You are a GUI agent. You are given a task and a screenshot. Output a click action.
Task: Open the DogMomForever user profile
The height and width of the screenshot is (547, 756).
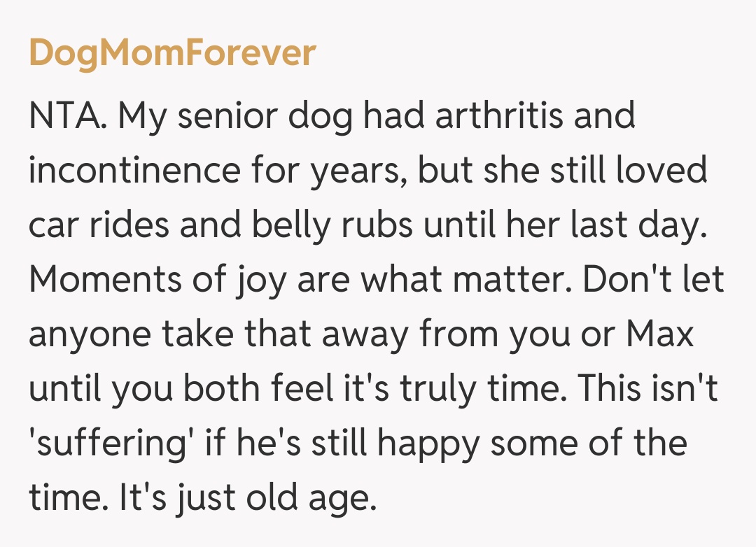click(172, 53)
